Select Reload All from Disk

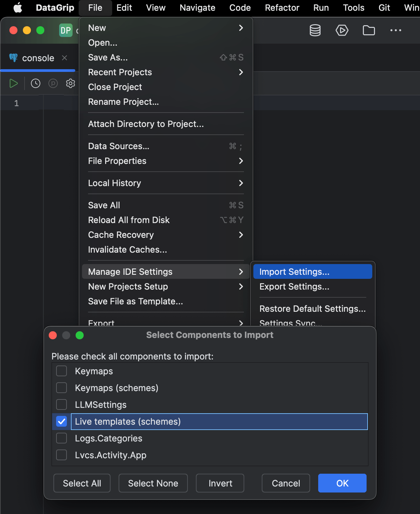[x=166, y=220]
